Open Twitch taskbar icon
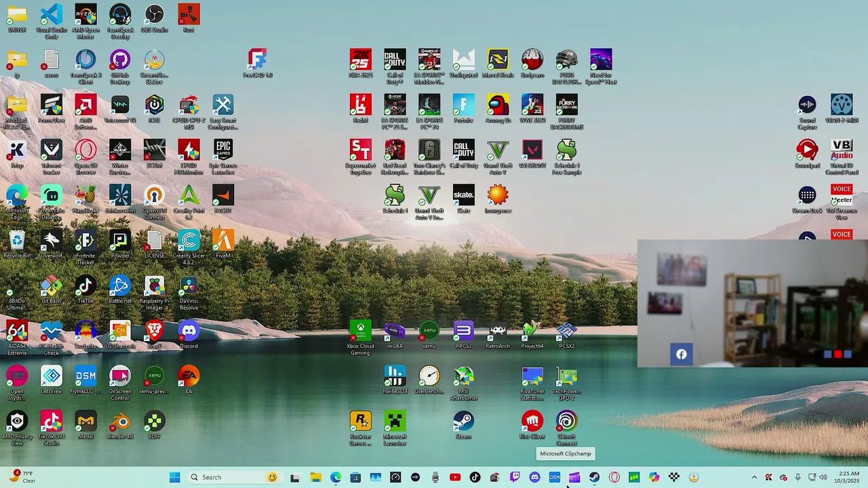Viewport: 868px width, 488px height. (x=515, y=477)
